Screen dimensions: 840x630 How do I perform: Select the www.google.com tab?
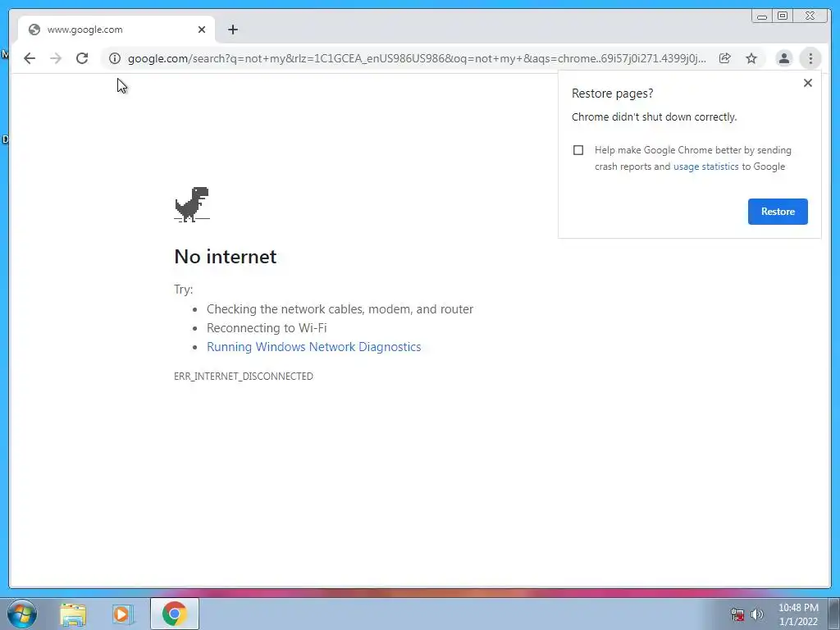coord(116,30)
